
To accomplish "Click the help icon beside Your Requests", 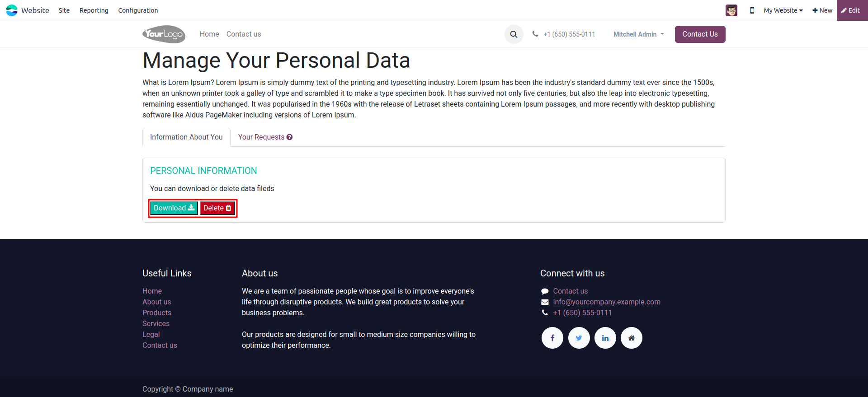I will [x=290, y=137].
